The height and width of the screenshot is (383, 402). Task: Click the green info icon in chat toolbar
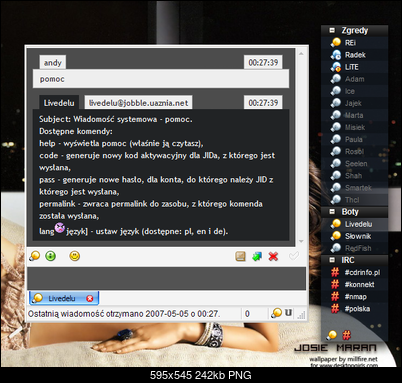(51, 256)
